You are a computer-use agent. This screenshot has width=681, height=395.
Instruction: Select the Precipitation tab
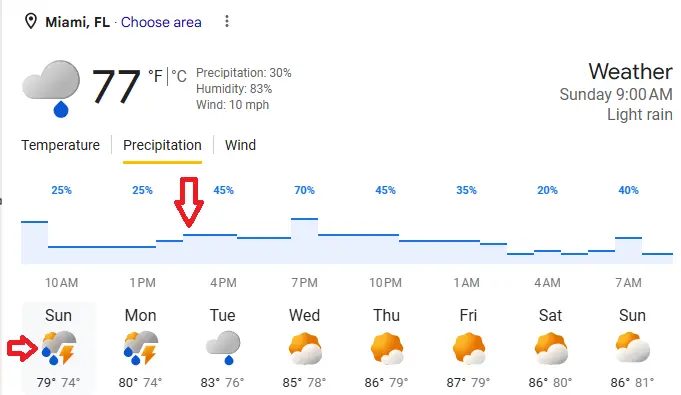[x=162, y=145]
